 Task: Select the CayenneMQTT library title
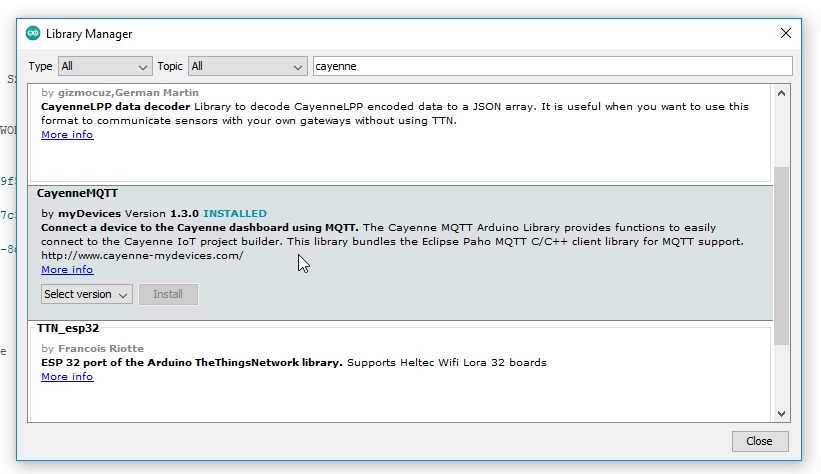coord(77,193)
